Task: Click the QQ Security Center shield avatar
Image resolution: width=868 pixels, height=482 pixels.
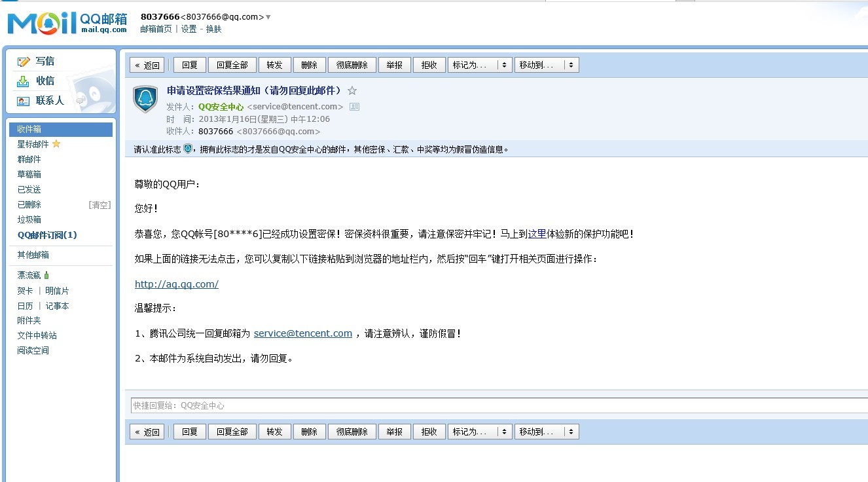Action: 145,99
